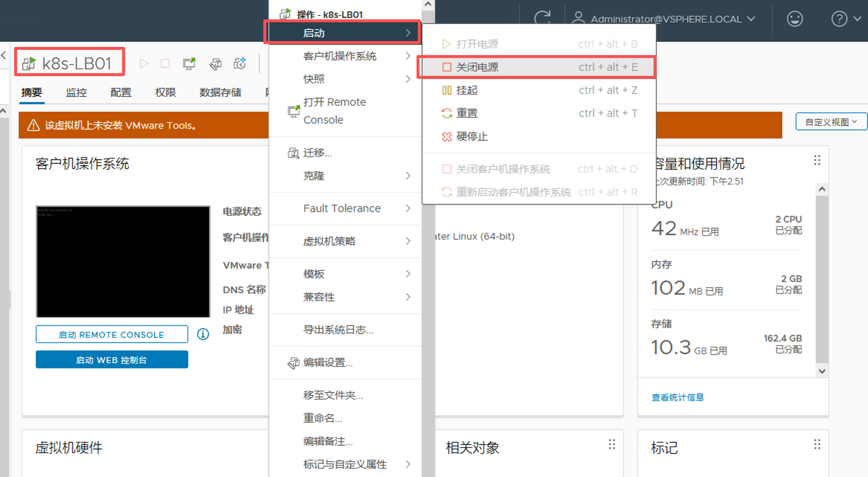Expand the 客户机操作系统 submenu

tap(345, 56)
